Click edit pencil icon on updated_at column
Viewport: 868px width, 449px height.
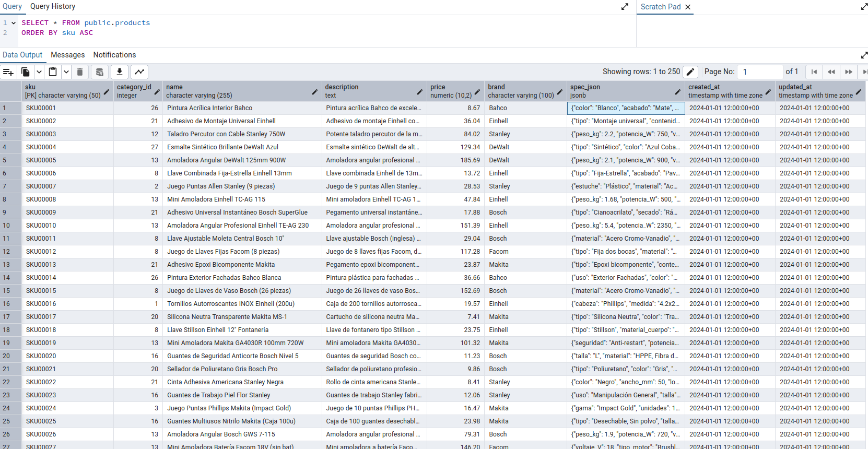[x=858, y=92]
